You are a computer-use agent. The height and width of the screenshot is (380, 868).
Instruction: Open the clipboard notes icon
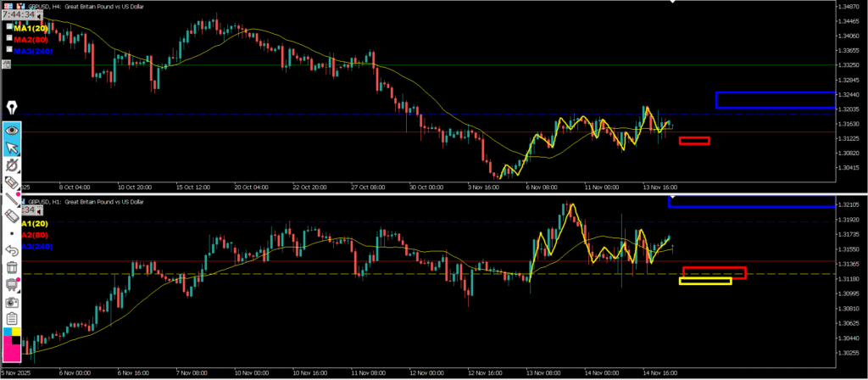tap(13, 319)
